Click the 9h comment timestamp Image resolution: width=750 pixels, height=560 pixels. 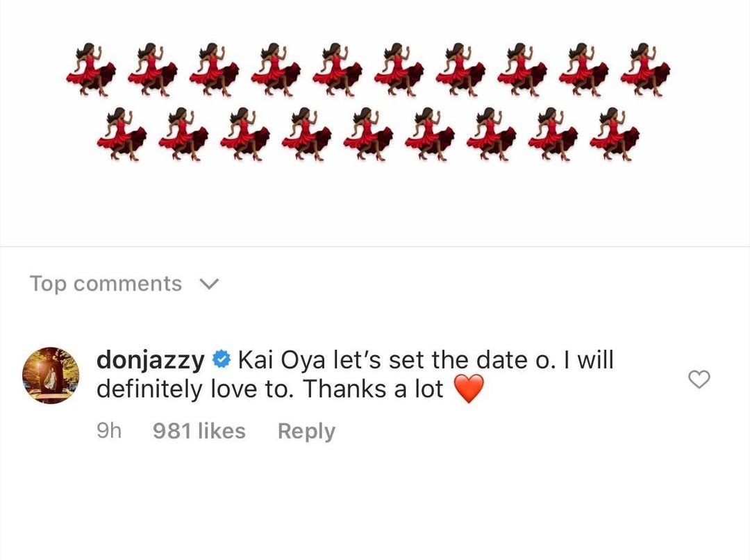109,431
